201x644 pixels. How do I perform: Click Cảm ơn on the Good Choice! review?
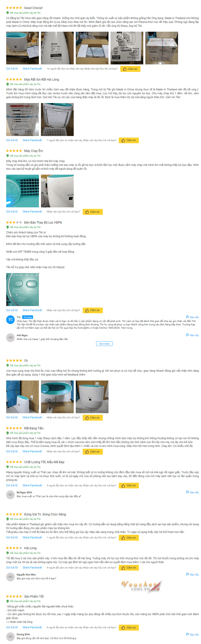click(130, 69)
